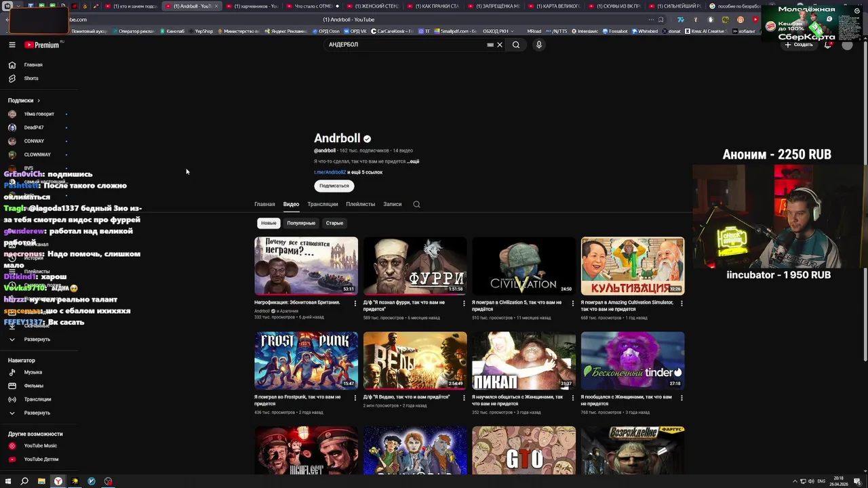Screen dimensions: 868x488
Task: Expand Развернуть under Навигатор
Action: [37, 413]
